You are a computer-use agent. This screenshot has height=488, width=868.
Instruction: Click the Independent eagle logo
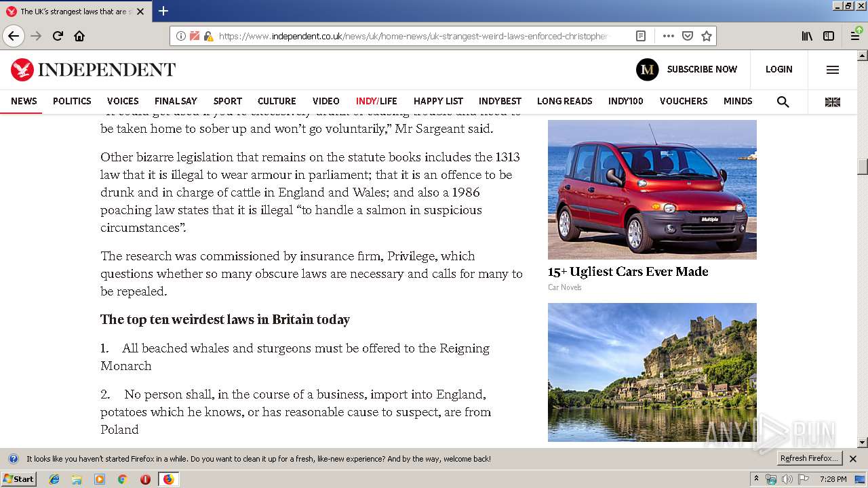click(x=22, y=69)
